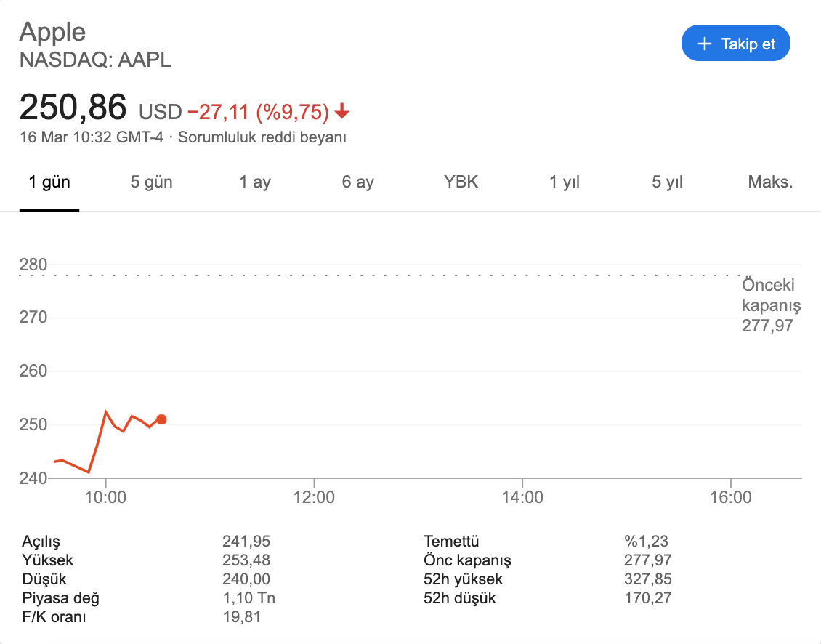Select the 1 gün tab
Screen dimensions: 821x644
(49, 182)
